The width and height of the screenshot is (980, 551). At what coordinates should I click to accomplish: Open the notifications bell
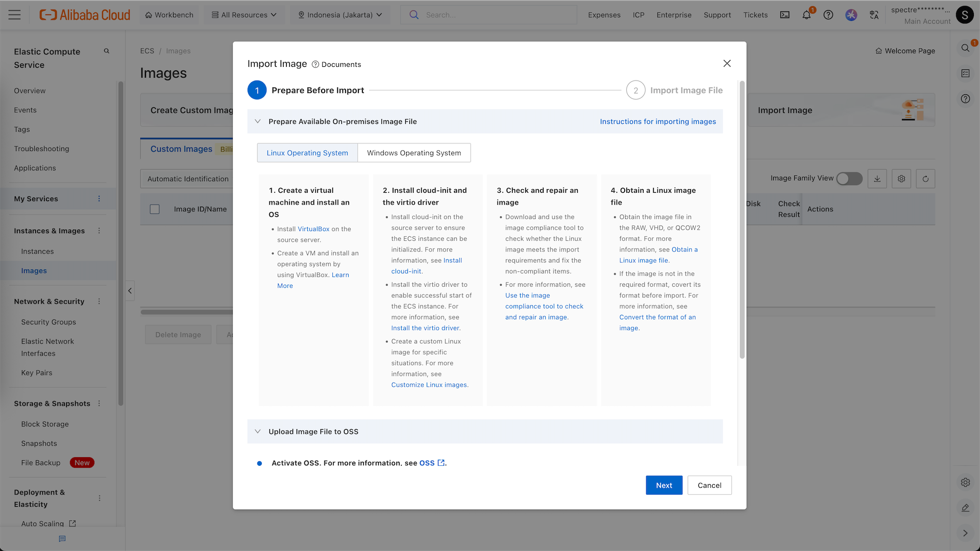pos(806,15)
